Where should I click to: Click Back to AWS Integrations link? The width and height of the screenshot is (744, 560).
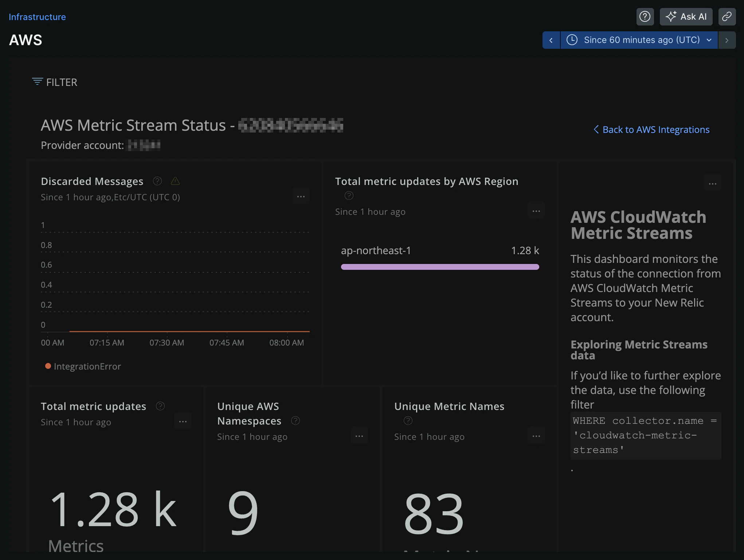652,130
